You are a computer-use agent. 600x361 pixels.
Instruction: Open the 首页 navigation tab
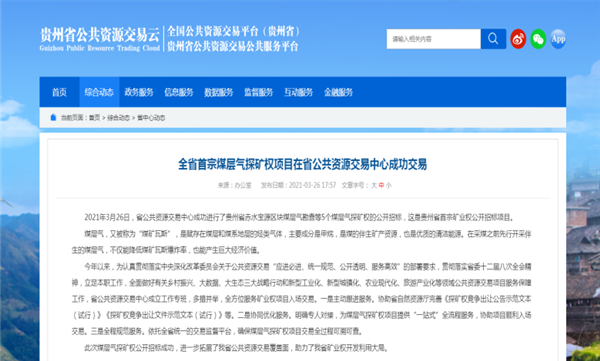(59, 92)
